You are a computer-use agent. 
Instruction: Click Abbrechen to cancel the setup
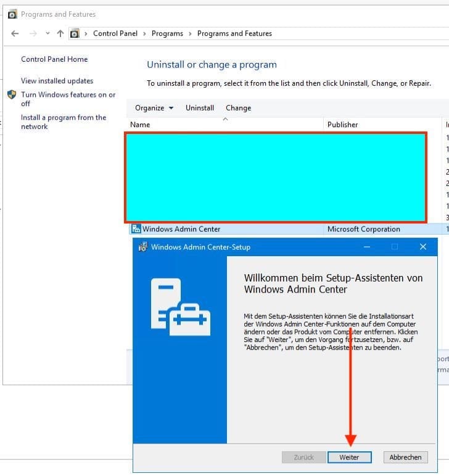click(405, 457)
